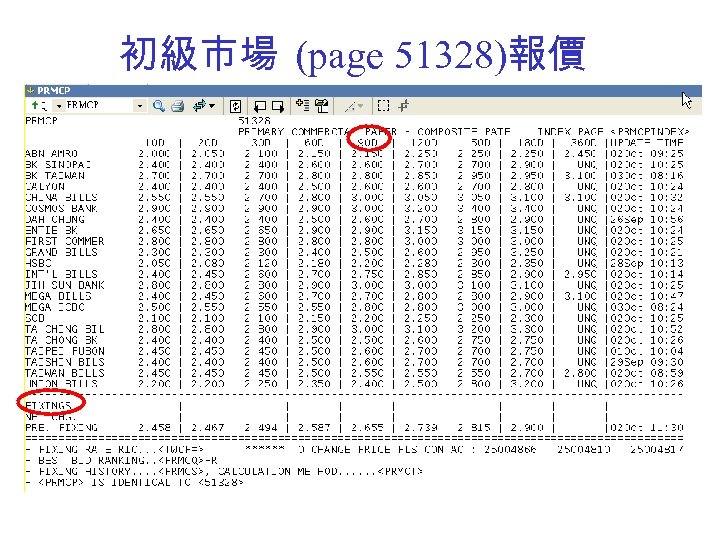Click the 10D column header
Viewport: 720px width, 540px height.
[155, 142]
